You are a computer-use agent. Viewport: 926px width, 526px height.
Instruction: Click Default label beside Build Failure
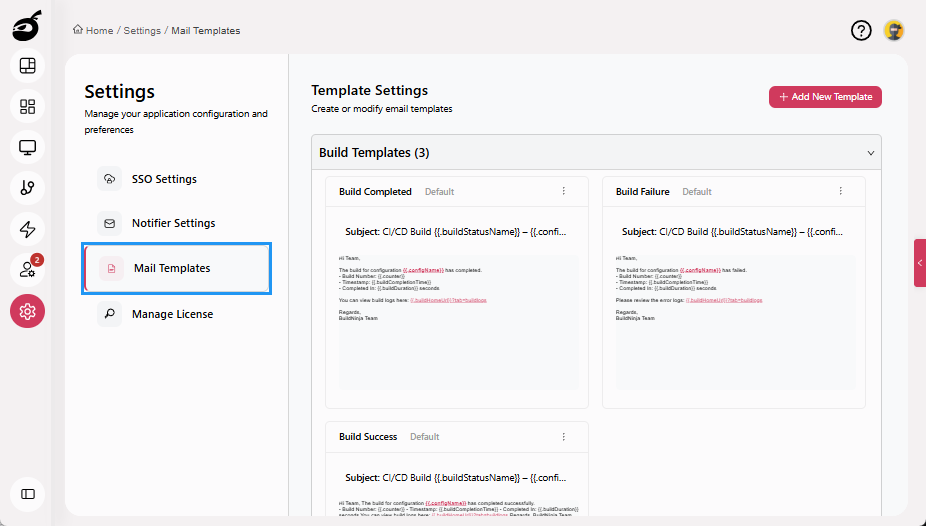pyautogui.click(x=697, y=192)
